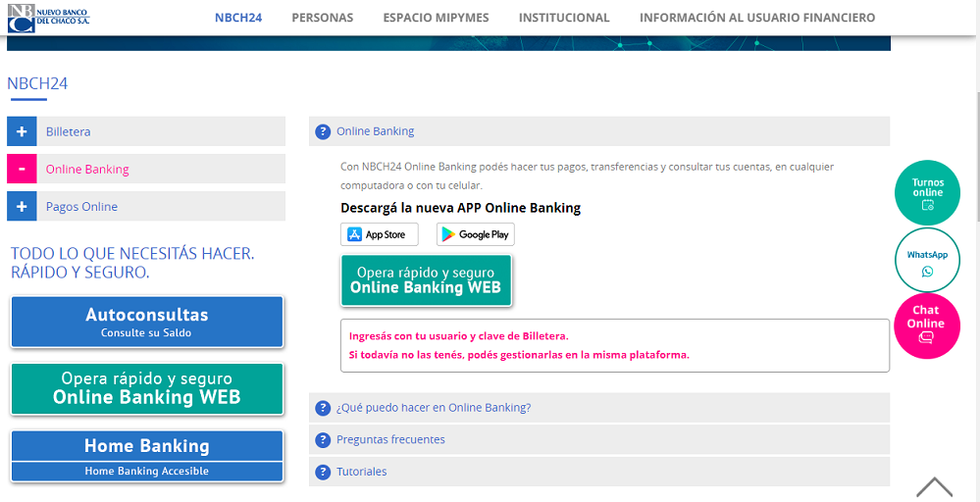The width and height of the screenshot is (980, 502).
Task: Click question icon next to Preguntas frecuentes
Action: click(x=323, y=440)
